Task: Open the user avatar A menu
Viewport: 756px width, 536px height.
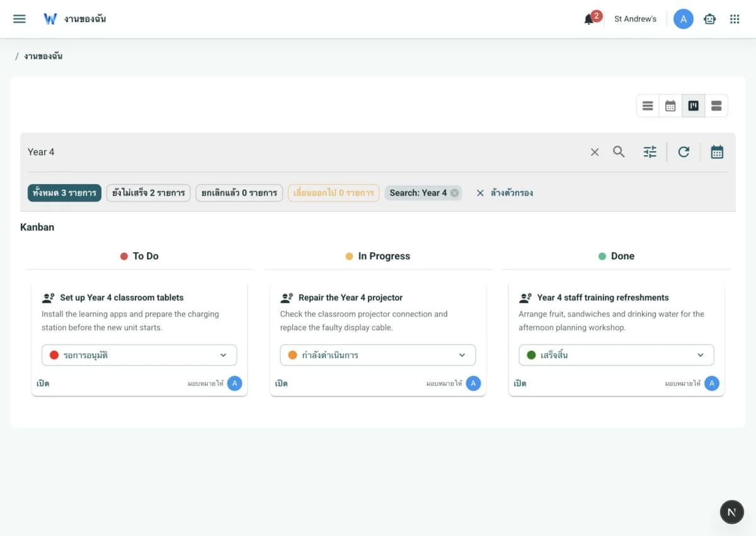Action: [x=684, y=19]
